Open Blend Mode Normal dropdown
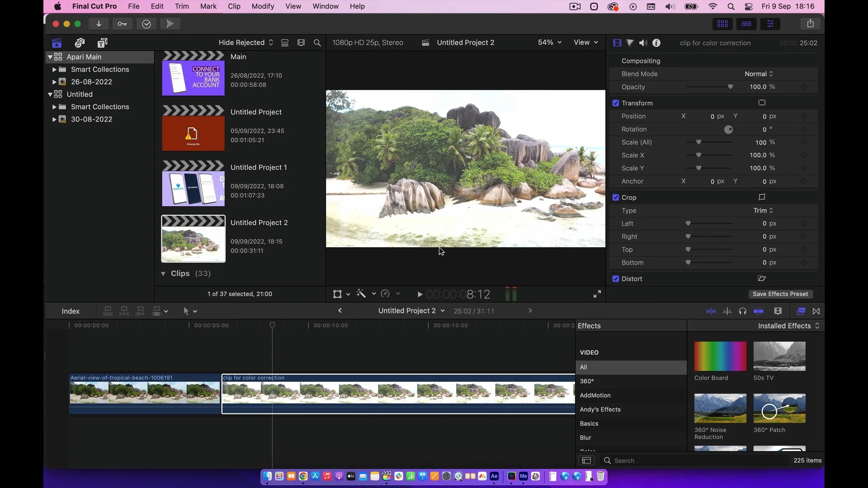This screenshot has height=488, width=868. click(759, 74)
